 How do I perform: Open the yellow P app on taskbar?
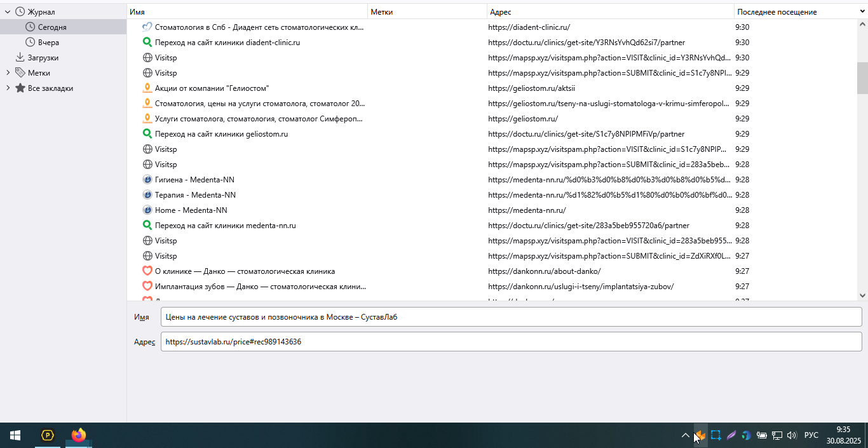click(48, 435)
